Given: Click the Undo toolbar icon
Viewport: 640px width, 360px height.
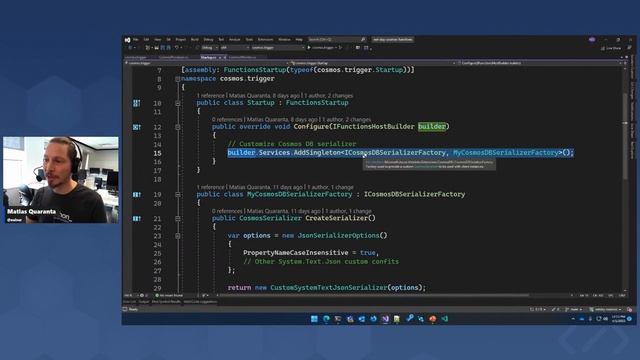Looking at the screenshot, I should (x=176, y=48).
